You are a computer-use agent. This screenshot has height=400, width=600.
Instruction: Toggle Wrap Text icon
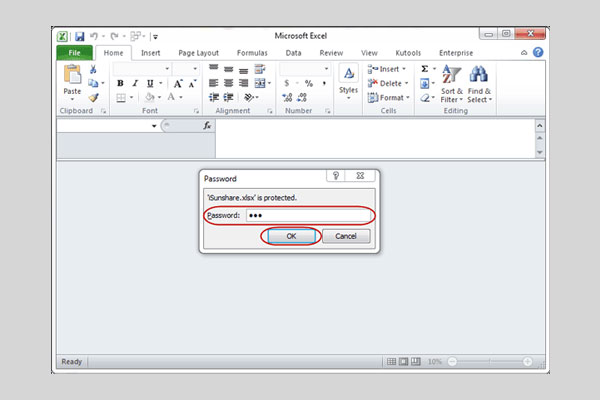260,69
